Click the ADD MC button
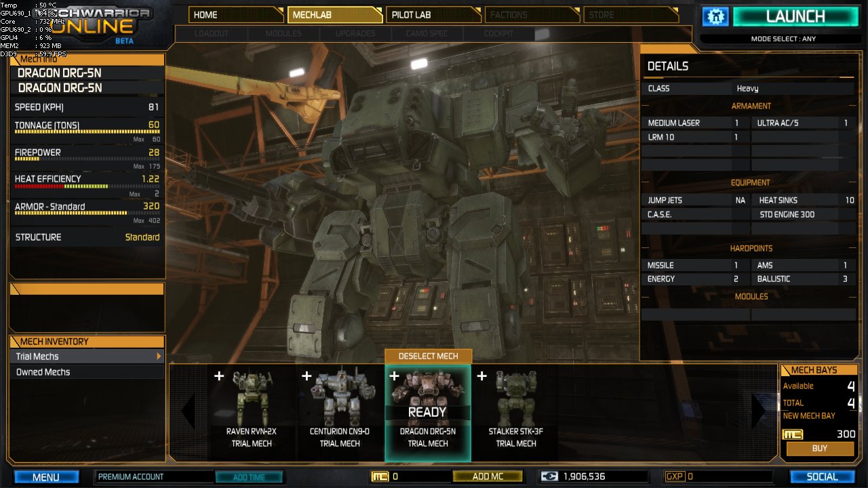Screen dimensions: 868x488 coord(488,476)
